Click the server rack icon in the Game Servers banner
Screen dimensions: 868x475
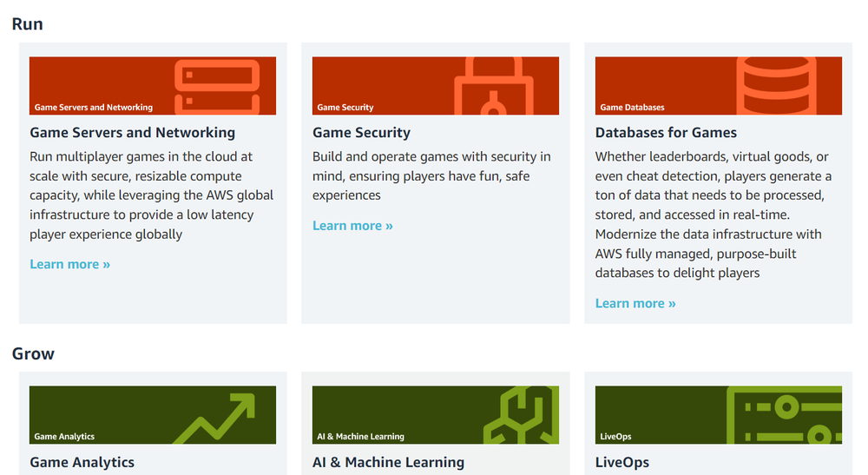point(217,86)
